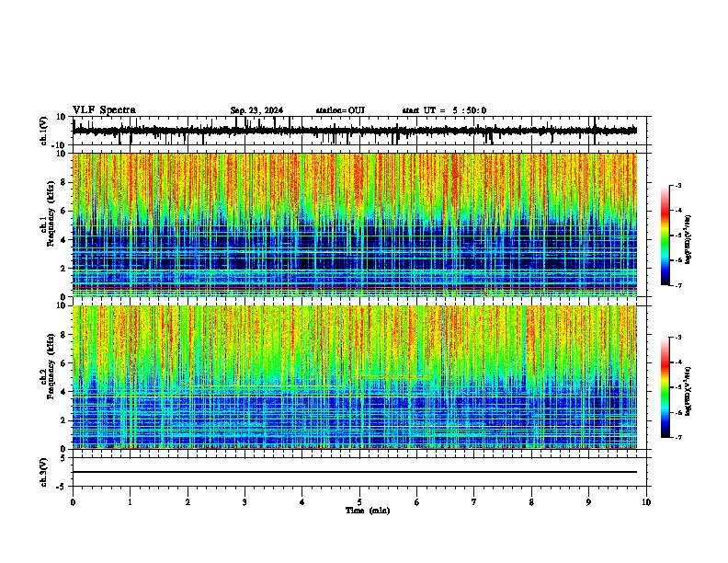
Task: Click the "ch.1(V)" axis label
Action: (44, 131)
